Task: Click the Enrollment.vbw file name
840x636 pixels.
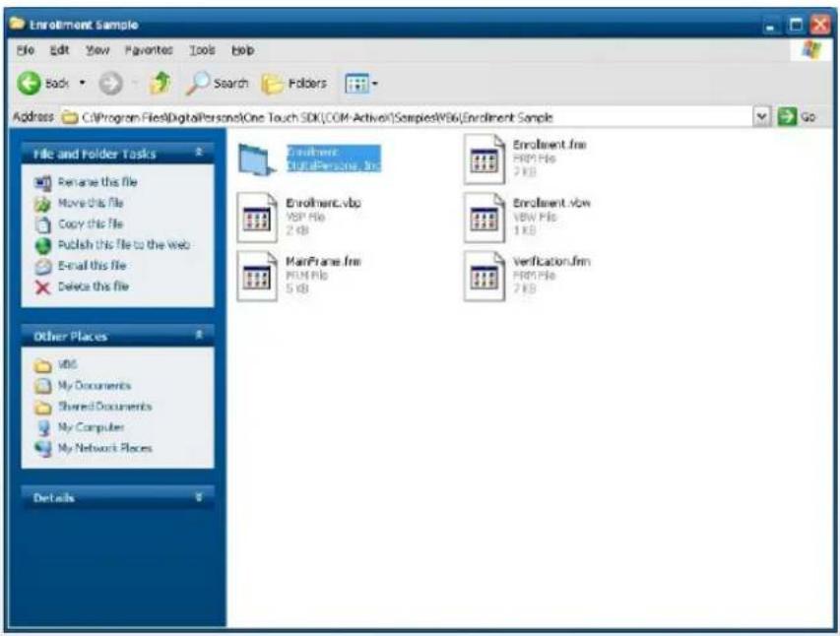Action: [x=551, y=203]
